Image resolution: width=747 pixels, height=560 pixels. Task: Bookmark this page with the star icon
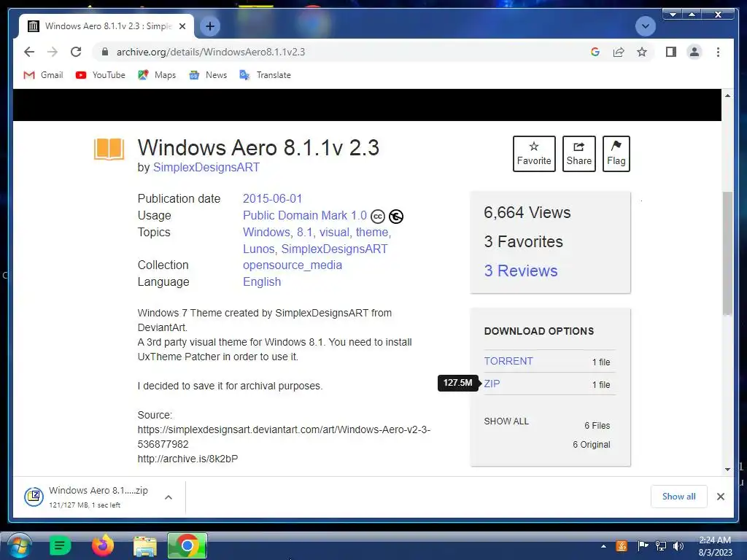pyautogui.click(x=642, y=52)
